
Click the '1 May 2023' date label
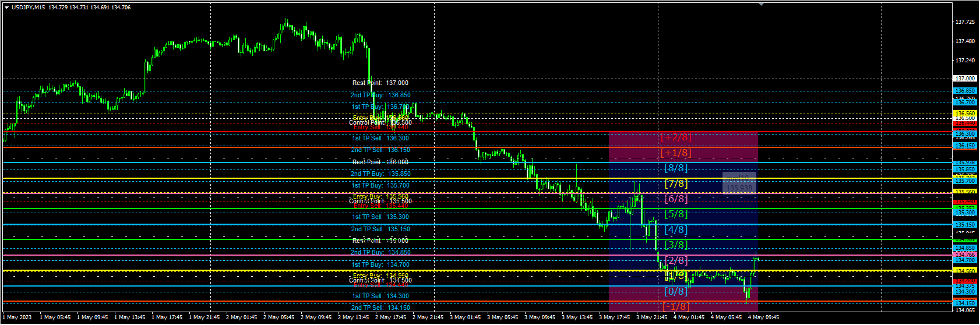tap(17, 318)
